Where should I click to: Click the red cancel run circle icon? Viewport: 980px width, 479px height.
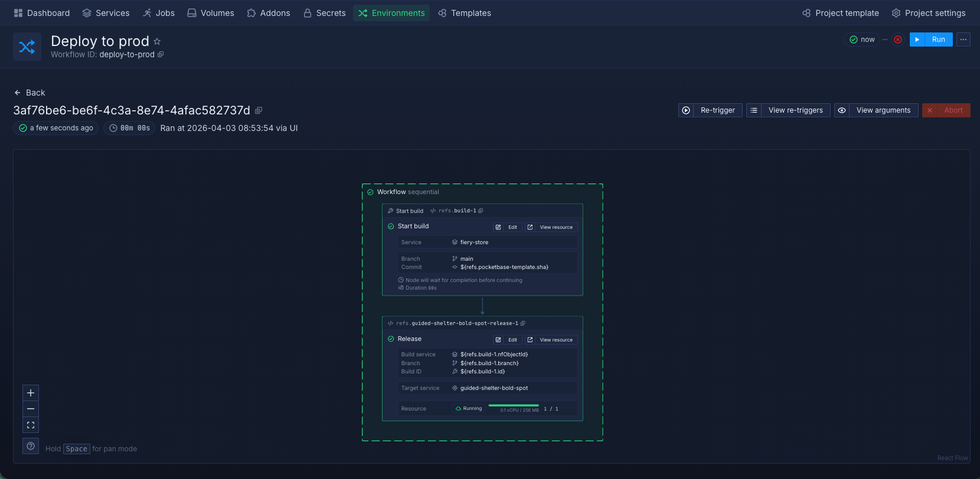coord(898,40)
